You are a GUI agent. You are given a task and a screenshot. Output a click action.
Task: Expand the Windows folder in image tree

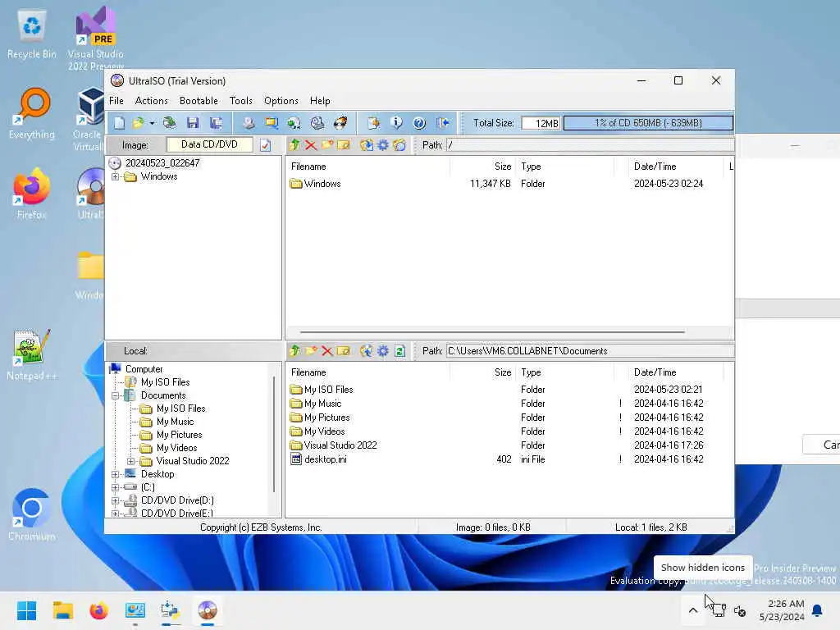(115, 177)
